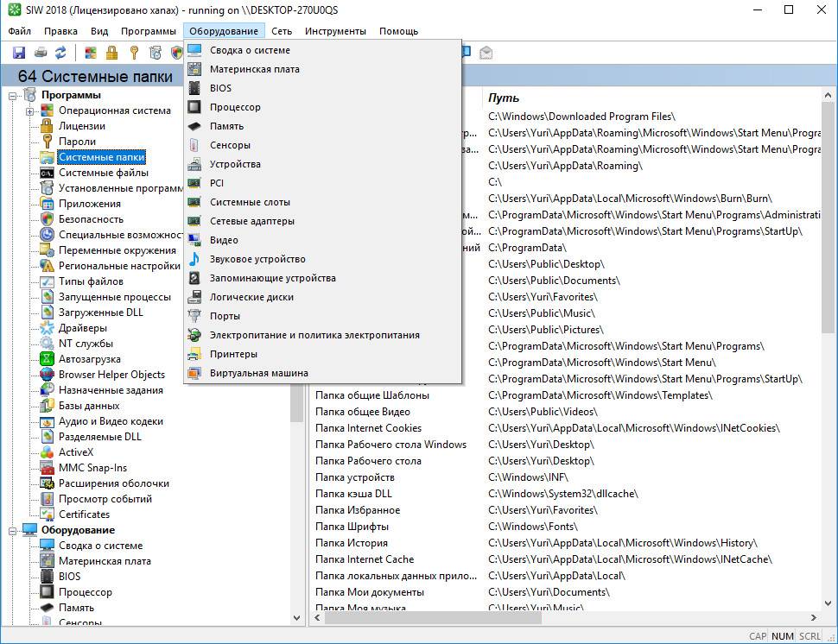Open the Правка menu
The image size is (838, 644).
[60, 31]
